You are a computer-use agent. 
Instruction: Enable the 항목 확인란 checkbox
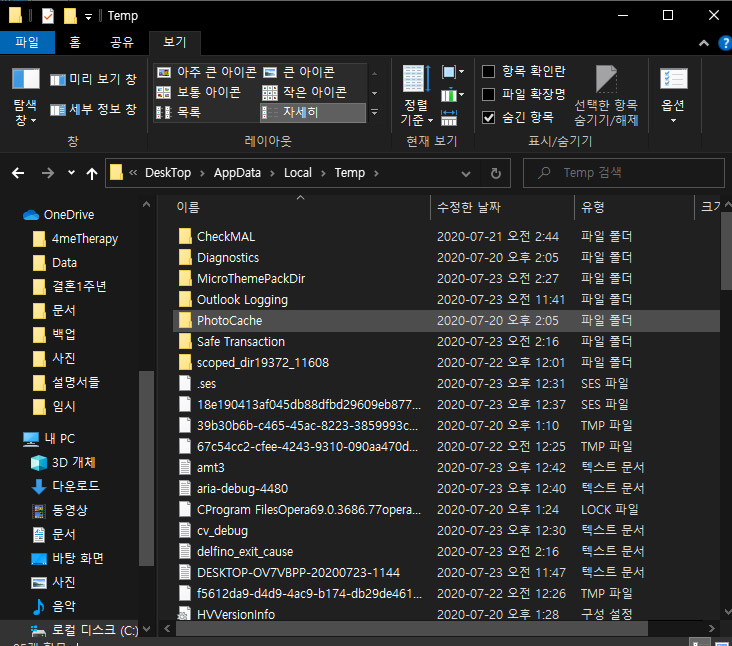[489, 71]
